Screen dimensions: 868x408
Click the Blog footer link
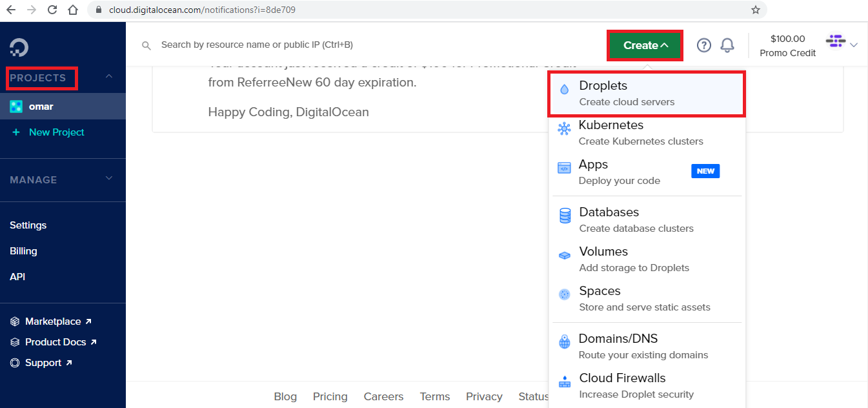click(x=285, y=396)
